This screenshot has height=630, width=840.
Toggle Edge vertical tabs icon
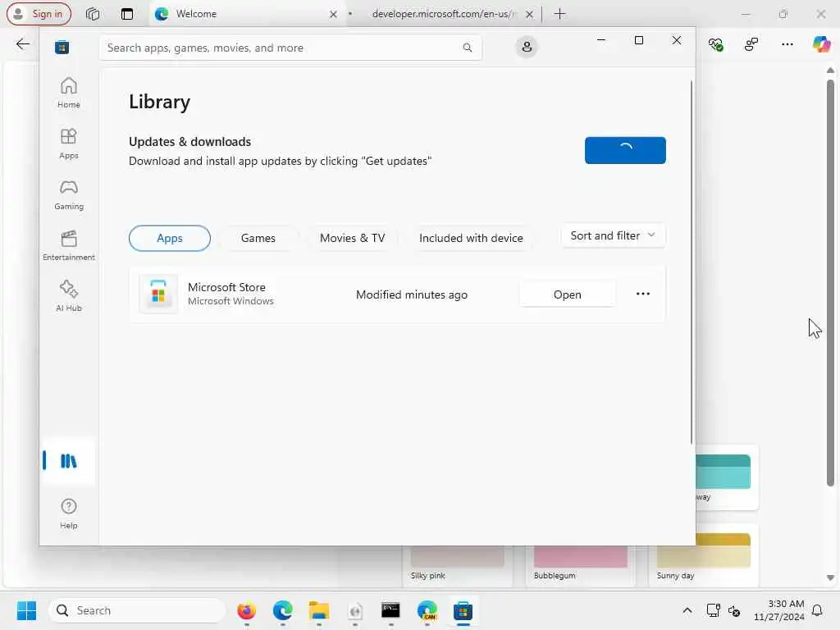[x=127, y=14]
